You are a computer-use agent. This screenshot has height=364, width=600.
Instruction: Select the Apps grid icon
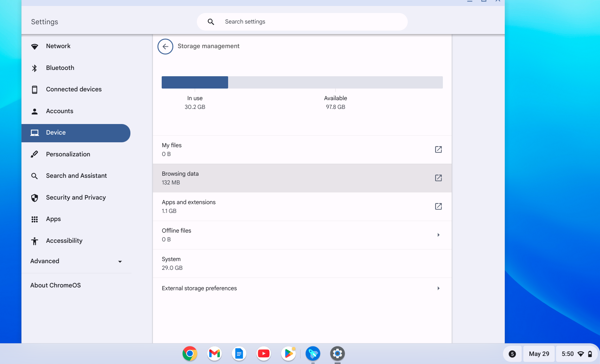(35, 219)
